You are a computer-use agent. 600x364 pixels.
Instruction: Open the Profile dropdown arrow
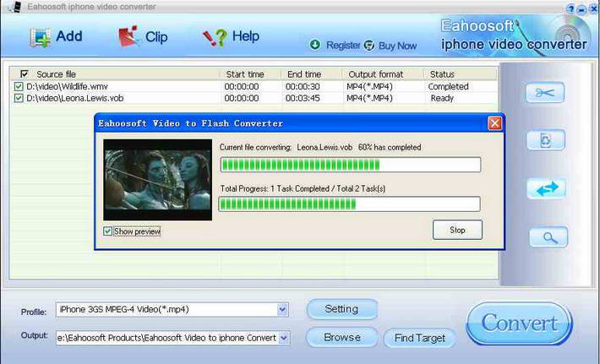pos(282,310)
